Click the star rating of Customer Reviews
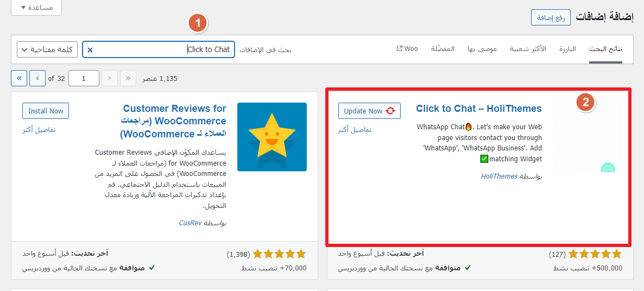 click(x=280, y=254)
